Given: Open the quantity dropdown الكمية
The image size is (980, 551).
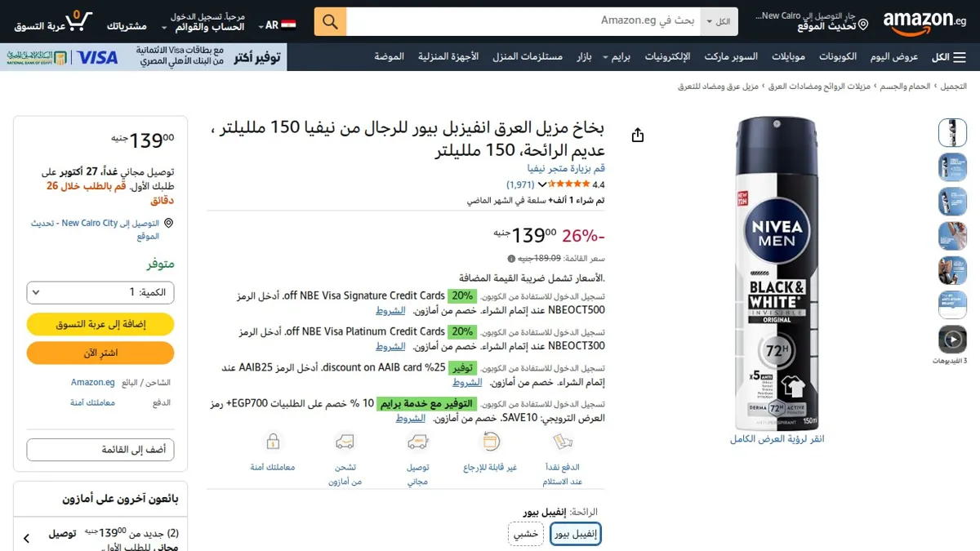Looking at the screenshot, I should [x=100, y=292].
